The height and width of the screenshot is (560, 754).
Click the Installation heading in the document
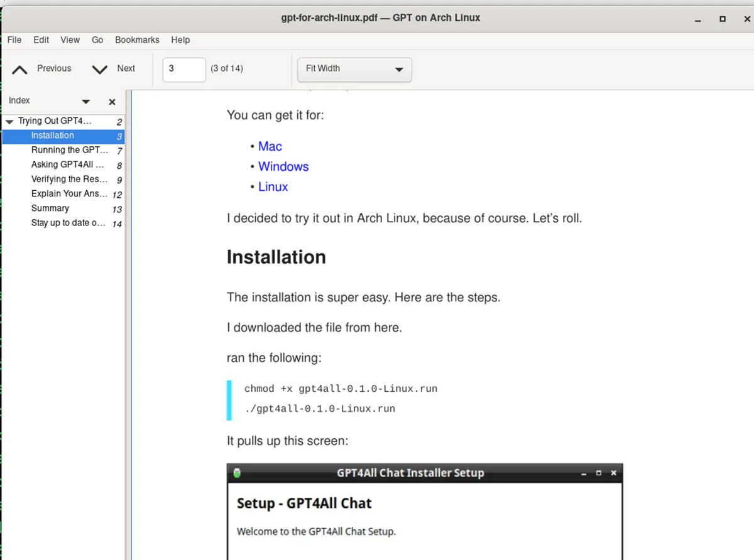276,257
